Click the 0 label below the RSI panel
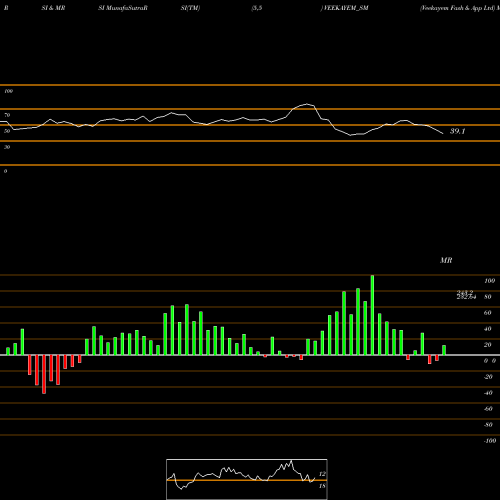500x500 pixels. (5, 171)
